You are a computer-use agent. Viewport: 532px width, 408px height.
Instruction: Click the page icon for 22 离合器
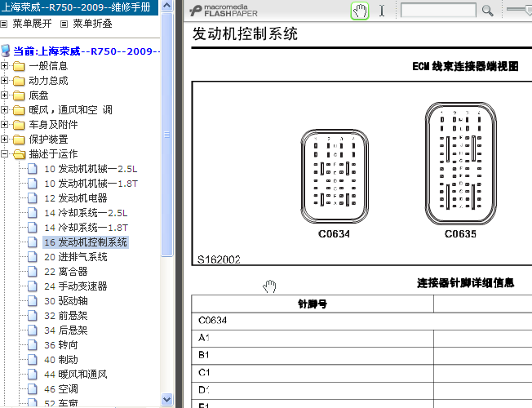pos(33,272)
